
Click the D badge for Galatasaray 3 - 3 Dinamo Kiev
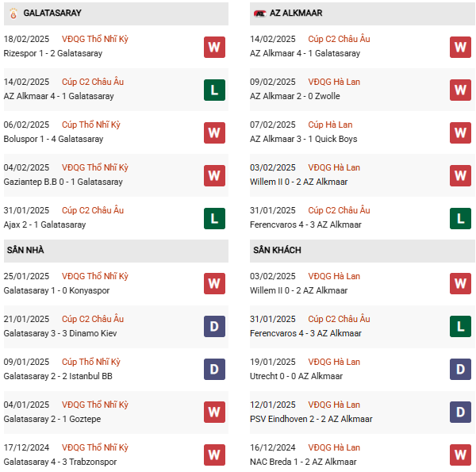[214, 327]
